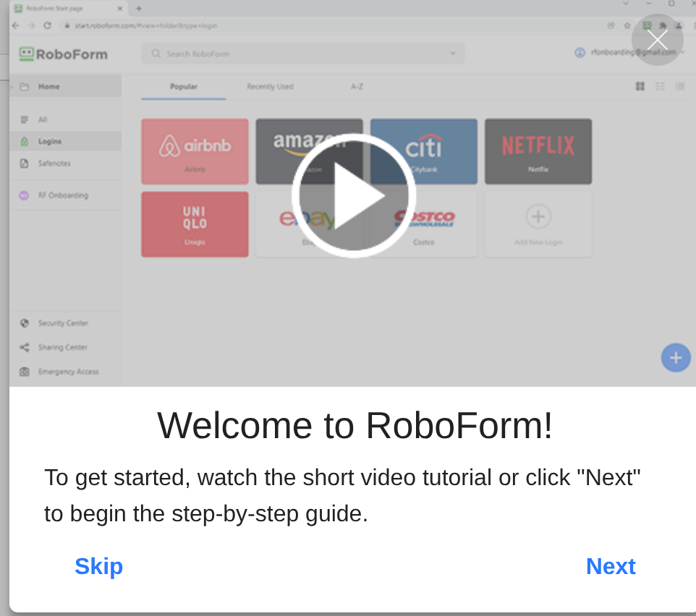Click Next to begin the guide
696x616 pixels.
point(611,566)
